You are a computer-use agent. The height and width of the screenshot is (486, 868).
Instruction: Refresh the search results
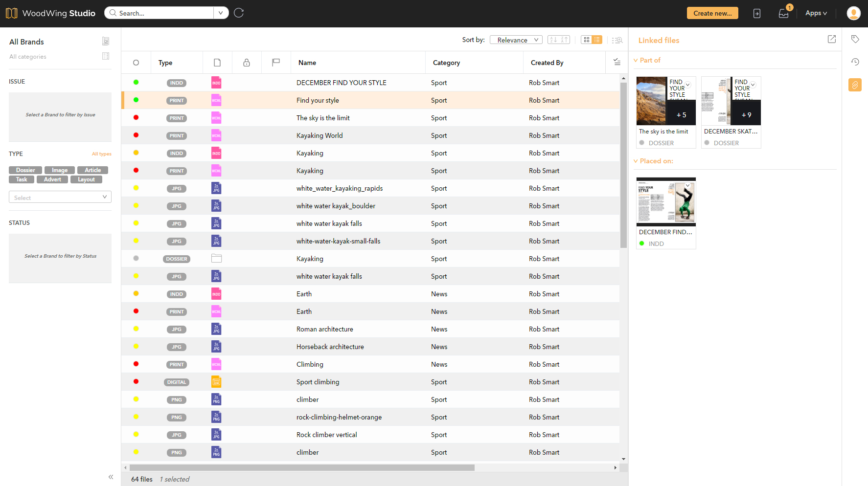tap(238, 13)
